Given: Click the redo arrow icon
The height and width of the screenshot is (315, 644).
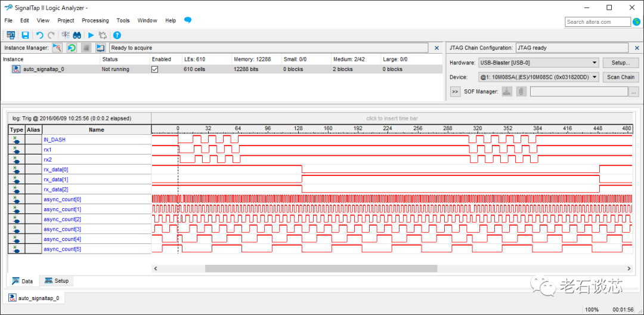Looking at the screenshot, I should 51,35.
